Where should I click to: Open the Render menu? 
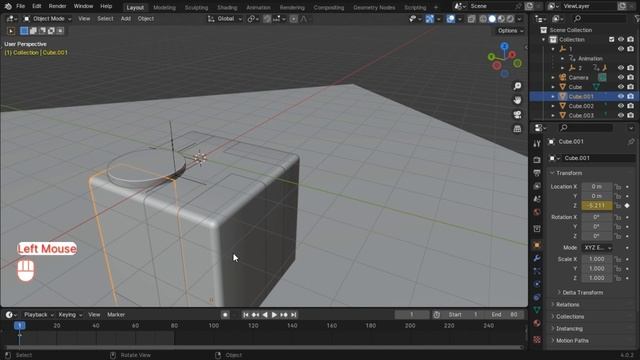58,6
